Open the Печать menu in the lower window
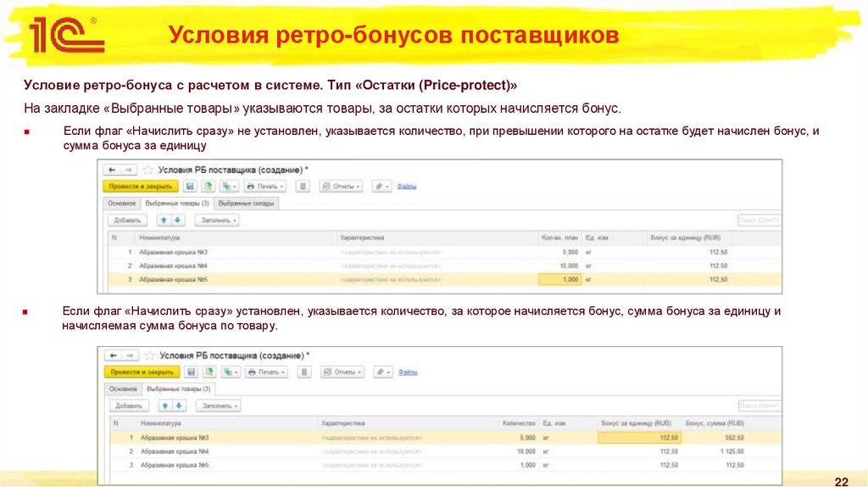The height and width of the screenshot is (487, 868). [x=267, y=372]
